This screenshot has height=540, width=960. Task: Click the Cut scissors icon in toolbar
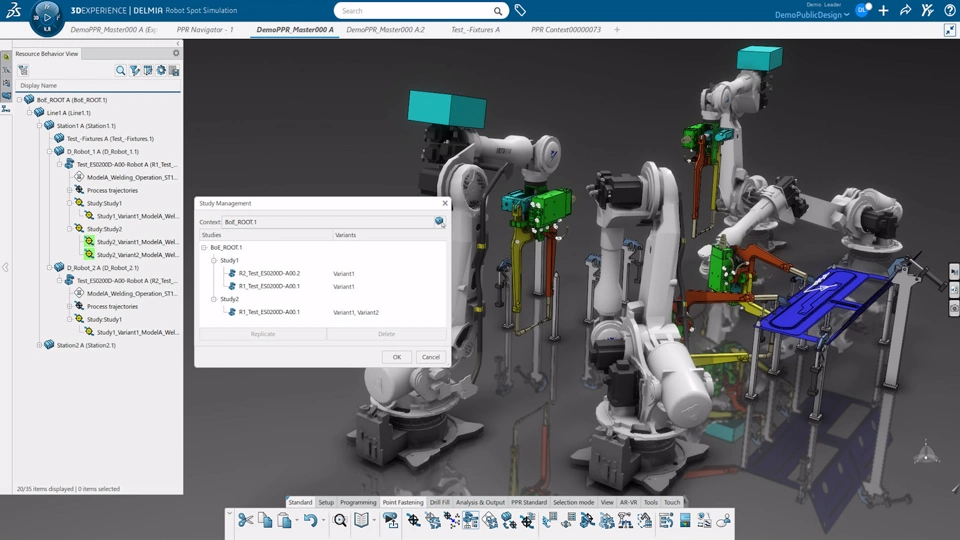pos(245,520)
